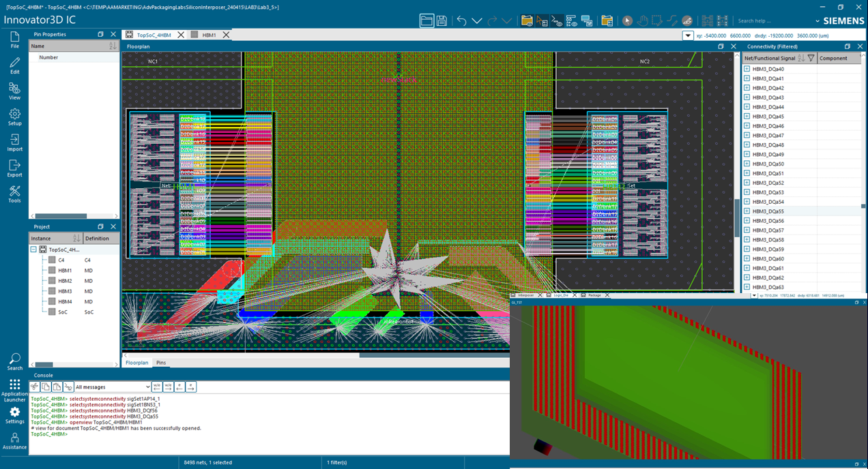
Task: Open the All messages dropdown in Console
Action: [x=113, y=387]
